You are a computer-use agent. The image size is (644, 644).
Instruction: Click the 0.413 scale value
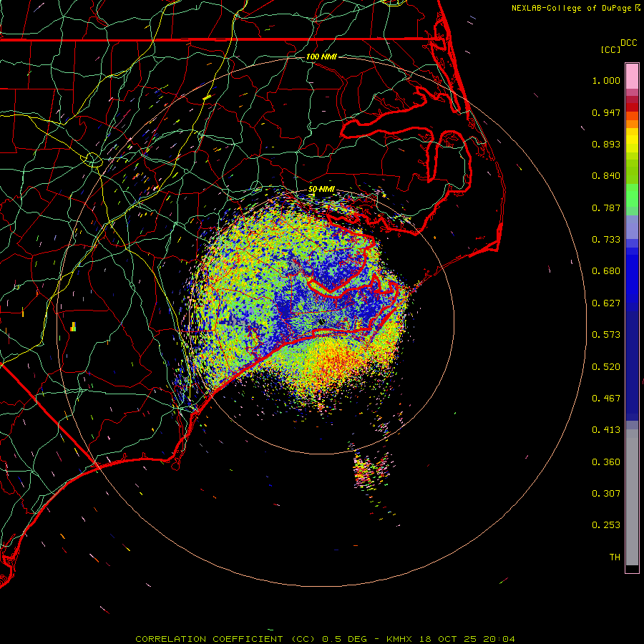606,431
